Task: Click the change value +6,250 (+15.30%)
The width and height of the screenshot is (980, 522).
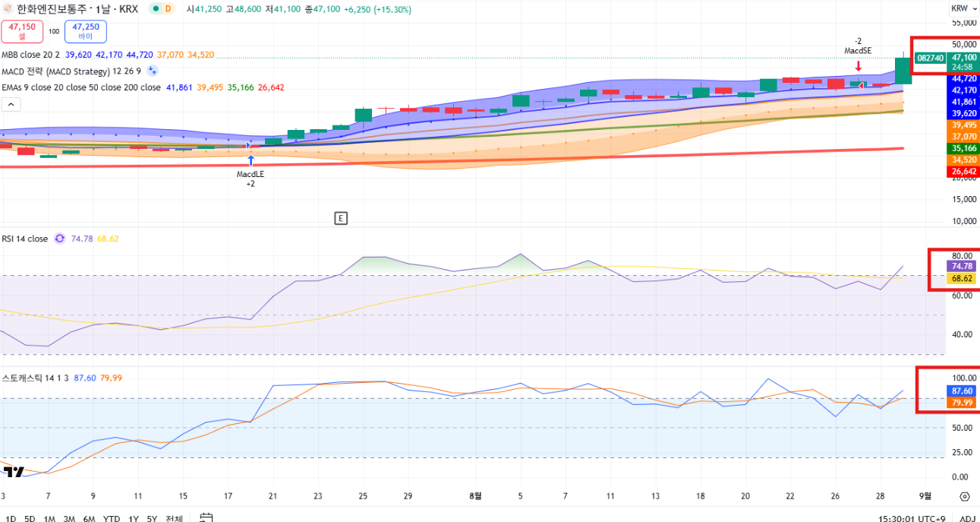Action: (378, 9)
